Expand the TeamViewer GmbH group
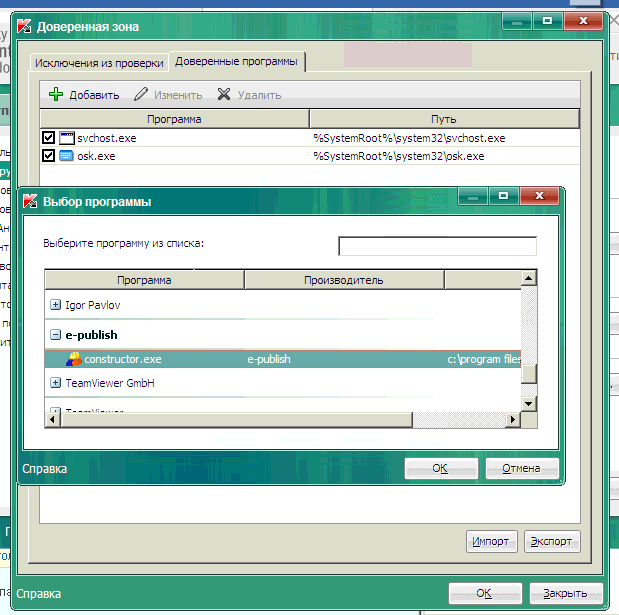This screenshot has width=619, height=615. [56, 383]
